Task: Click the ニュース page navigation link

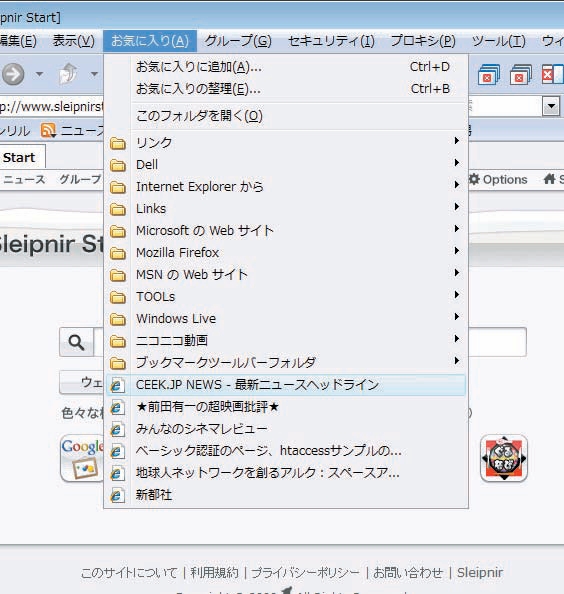Action: pyautogui.click(x=24, y=179)
